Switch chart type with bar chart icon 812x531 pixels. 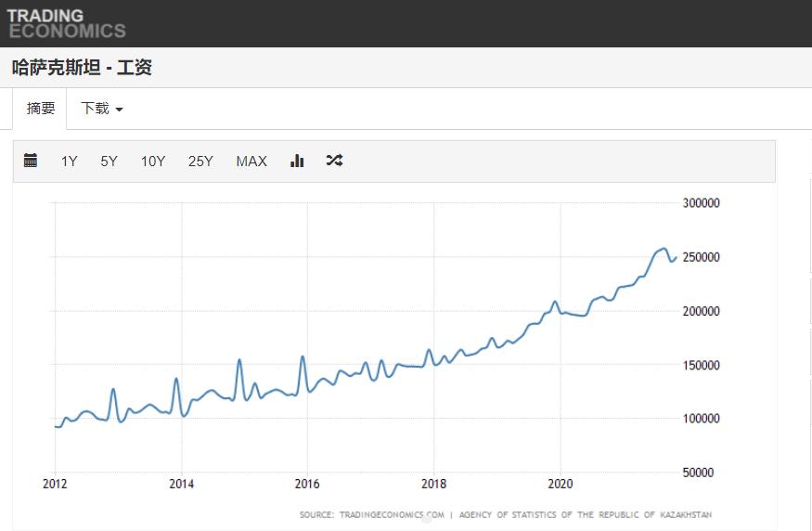point(297,161)
